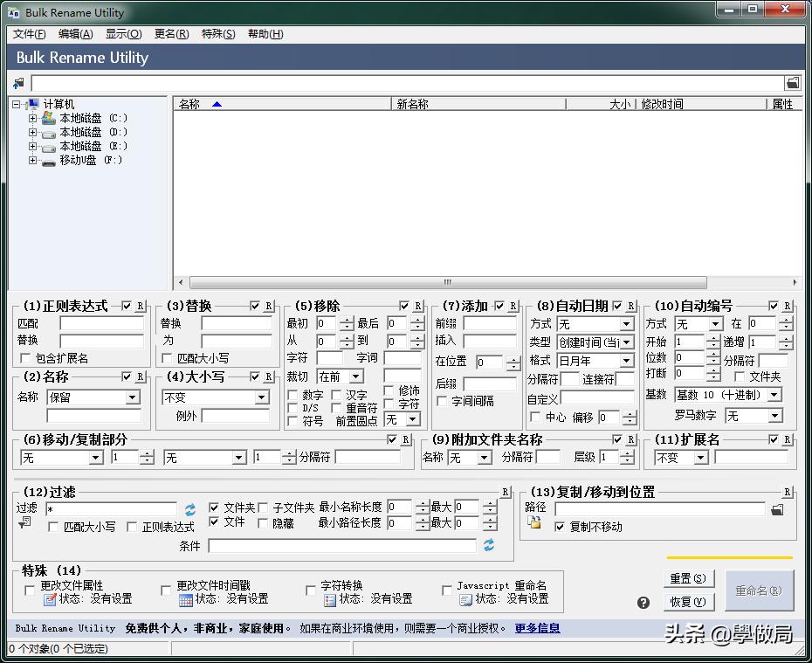The image size is (812, 663).
Task: Toggle the 复制不移动 checkbox
Action: 560,527
